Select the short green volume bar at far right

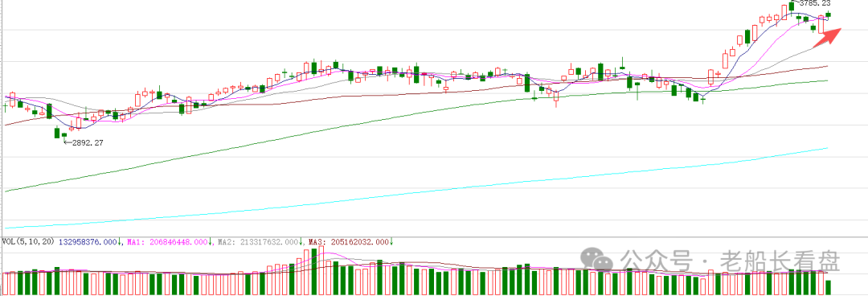pos(828,287)
